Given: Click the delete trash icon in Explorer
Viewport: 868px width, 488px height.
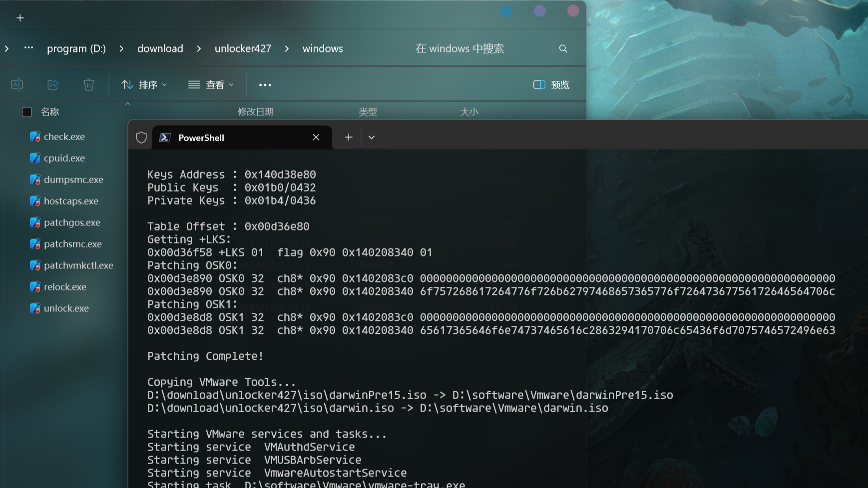Looking at the screenshot, I should (x=89, y=85).
